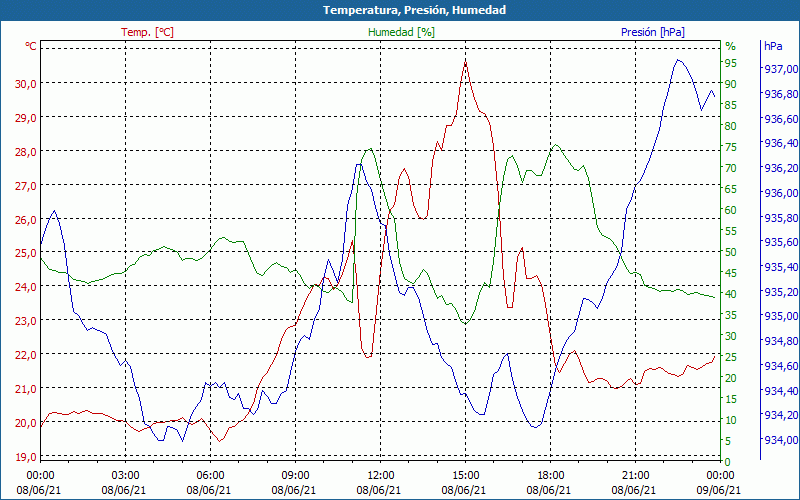Click the 03:00 time axis label
800x500 pixels.
point(126,476)
